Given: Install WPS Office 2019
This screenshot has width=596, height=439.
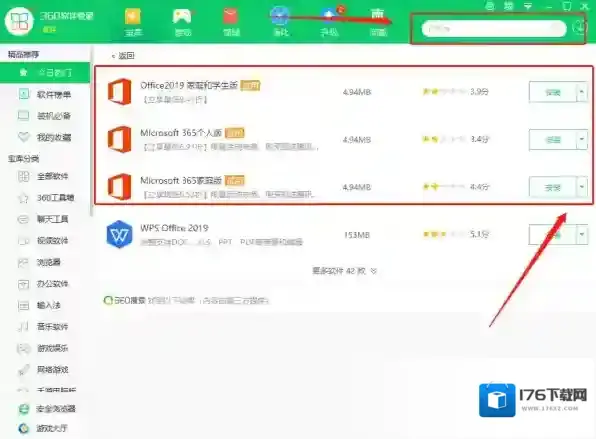Looking at the screenshot, I should coord(553,235).
